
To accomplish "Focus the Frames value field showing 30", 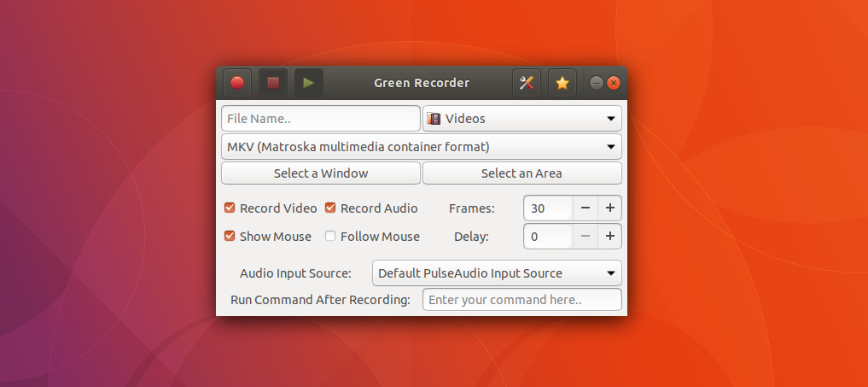I will [548, 208].
